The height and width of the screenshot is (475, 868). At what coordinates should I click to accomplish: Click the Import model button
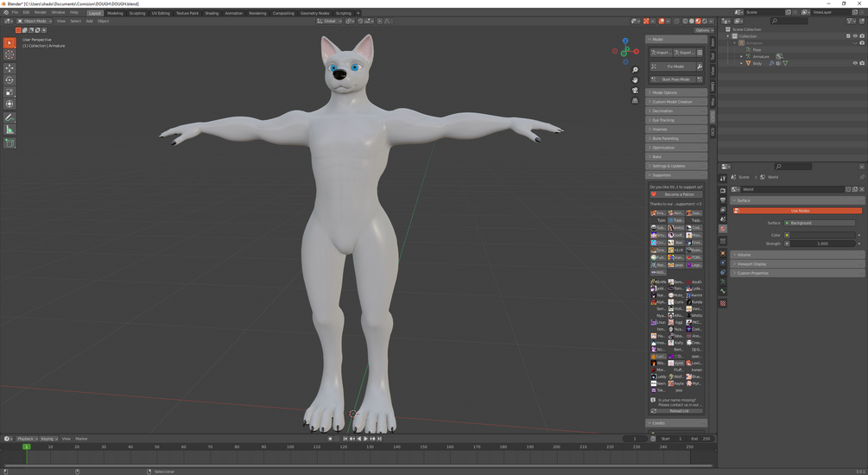(660, 53)
